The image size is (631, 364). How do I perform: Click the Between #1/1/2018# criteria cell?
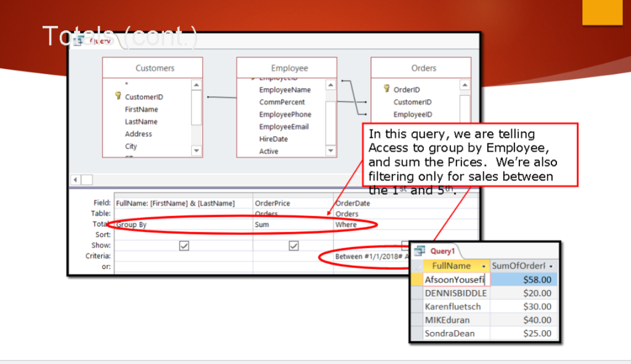(x=372, y=256)
